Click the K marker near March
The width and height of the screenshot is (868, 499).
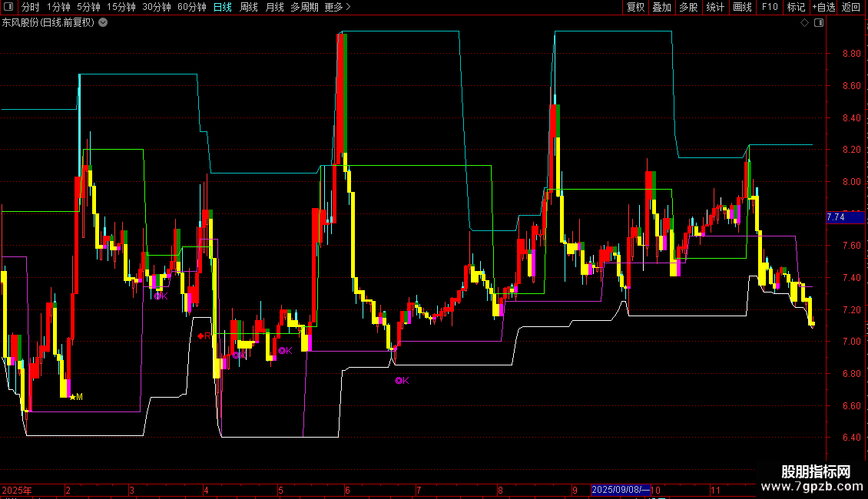point(161,296)
